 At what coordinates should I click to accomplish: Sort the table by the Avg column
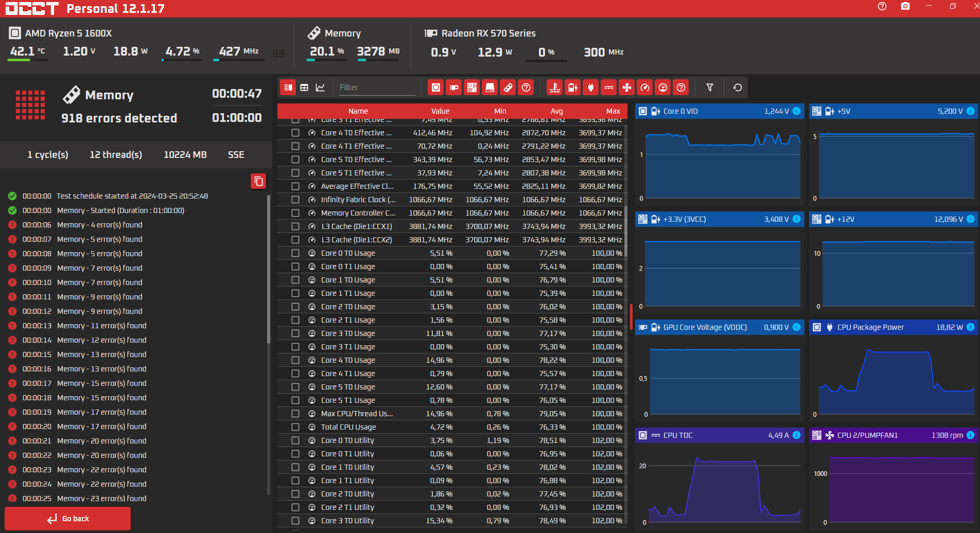pos(556,111)
